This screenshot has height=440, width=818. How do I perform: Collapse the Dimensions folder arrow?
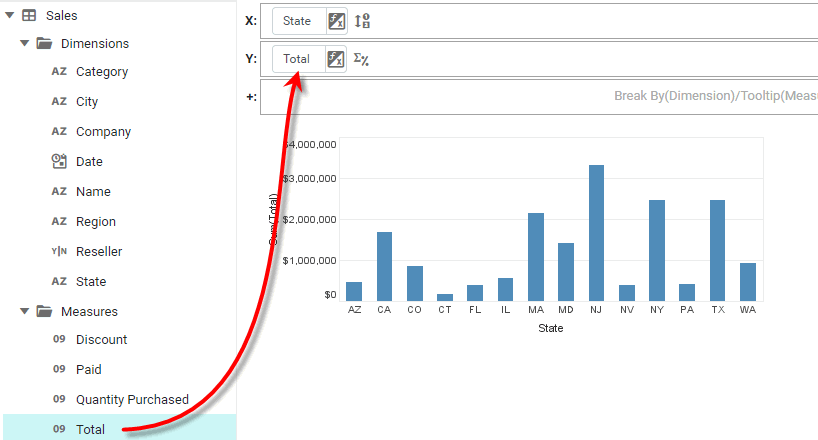pyautogui.click(x=24, y=44)
